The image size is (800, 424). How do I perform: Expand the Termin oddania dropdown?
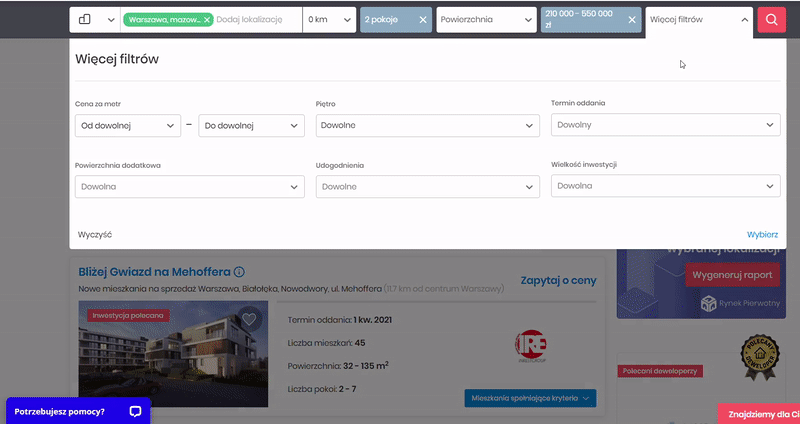pos(666,124)
